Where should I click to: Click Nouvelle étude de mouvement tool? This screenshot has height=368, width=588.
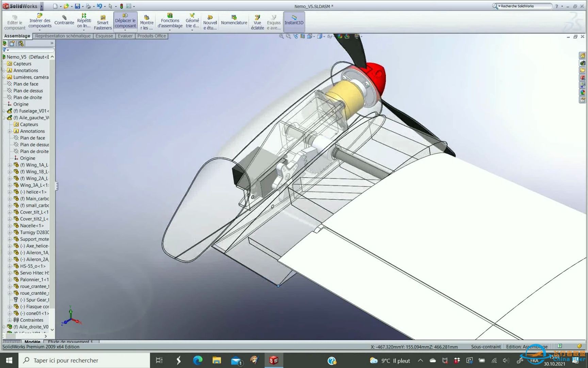[x=210, y=22]
